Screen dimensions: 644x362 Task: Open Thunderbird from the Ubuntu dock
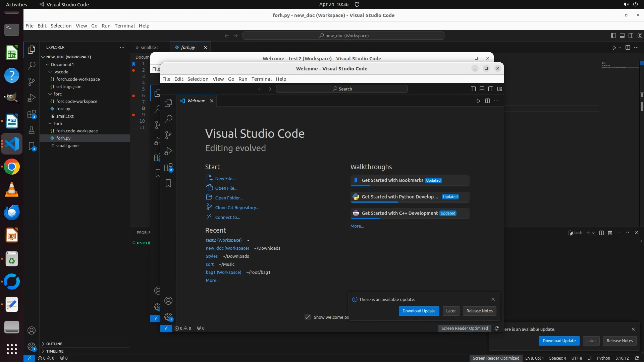coord(12,213)
